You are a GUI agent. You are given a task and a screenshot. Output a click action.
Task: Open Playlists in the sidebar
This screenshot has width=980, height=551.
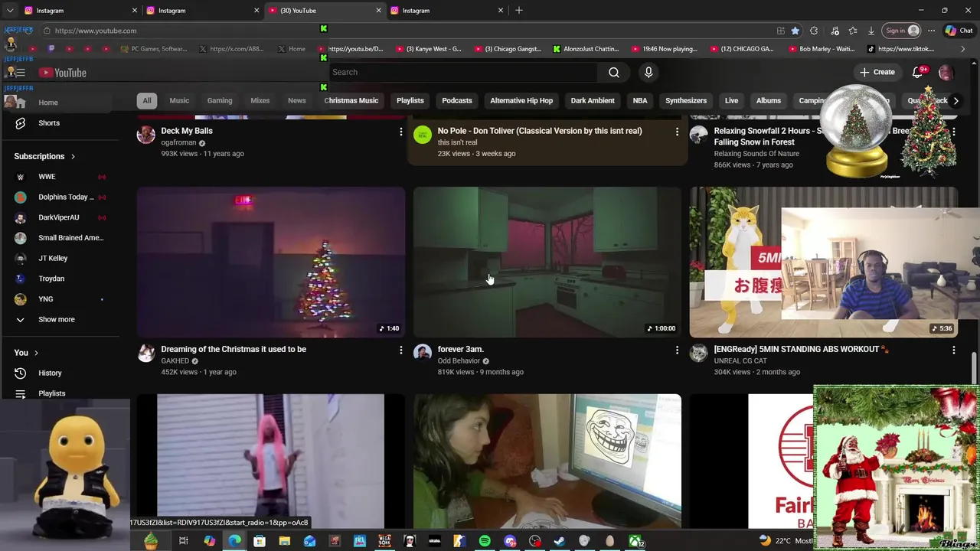click(x=51, y=393)
